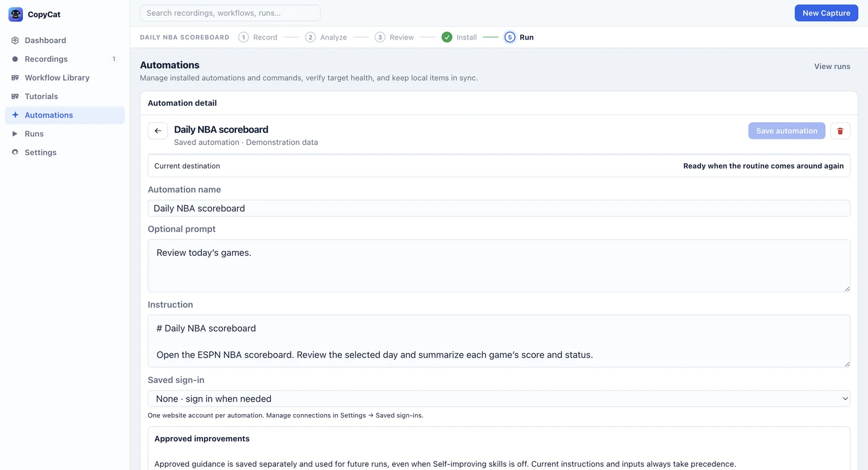Open Workflow Library in sidebar
Screen dimensions: 868x470
[x=65, y=78]
